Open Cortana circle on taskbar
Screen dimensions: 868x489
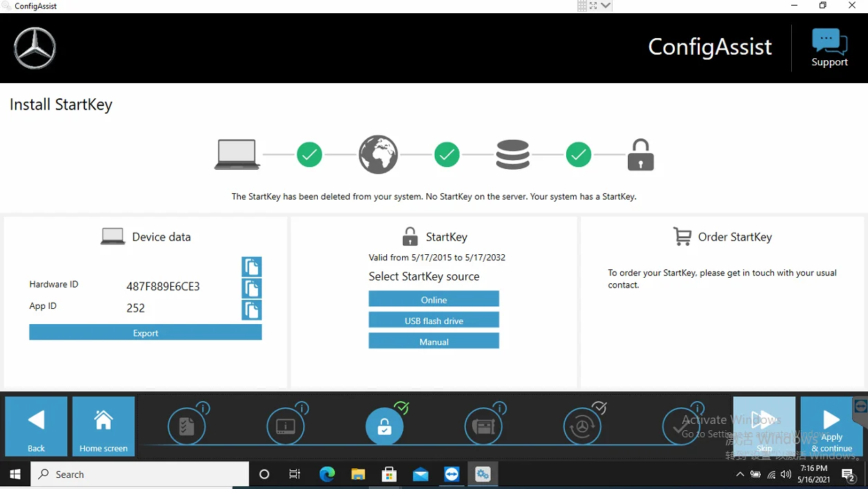click(x=264, y=474)
